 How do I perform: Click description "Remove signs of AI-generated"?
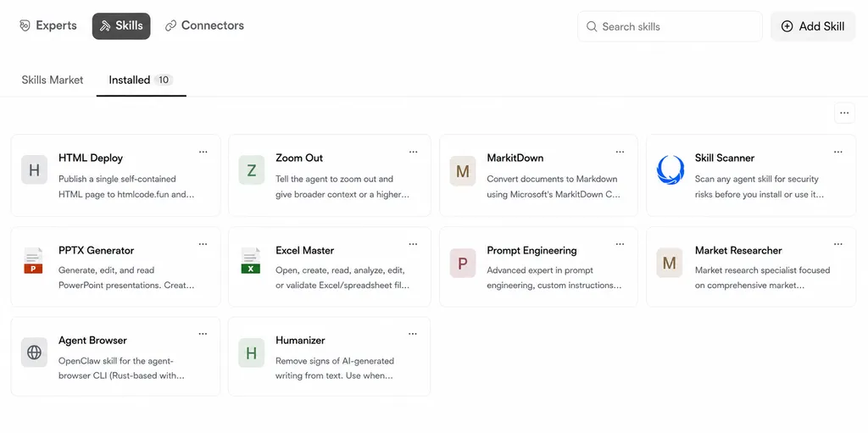(335, 360)
